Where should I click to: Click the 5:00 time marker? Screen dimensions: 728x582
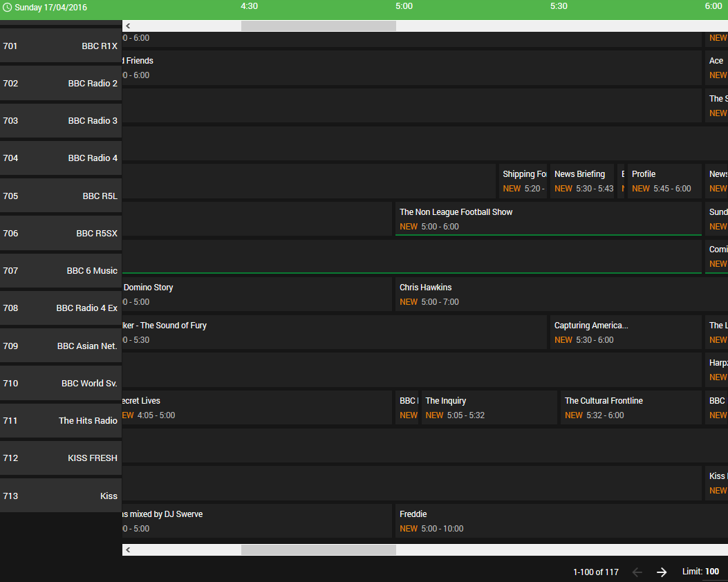tap(404, 6)
